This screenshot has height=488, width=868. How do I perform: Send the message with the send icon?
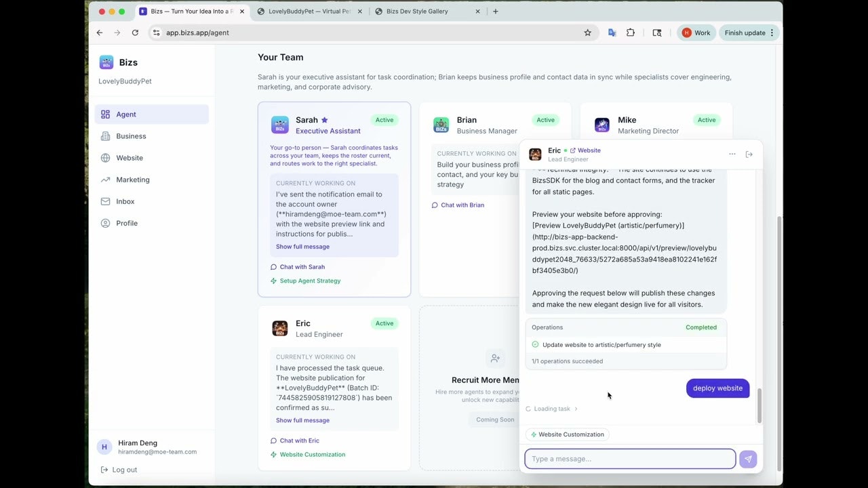(x=748, y=459)
